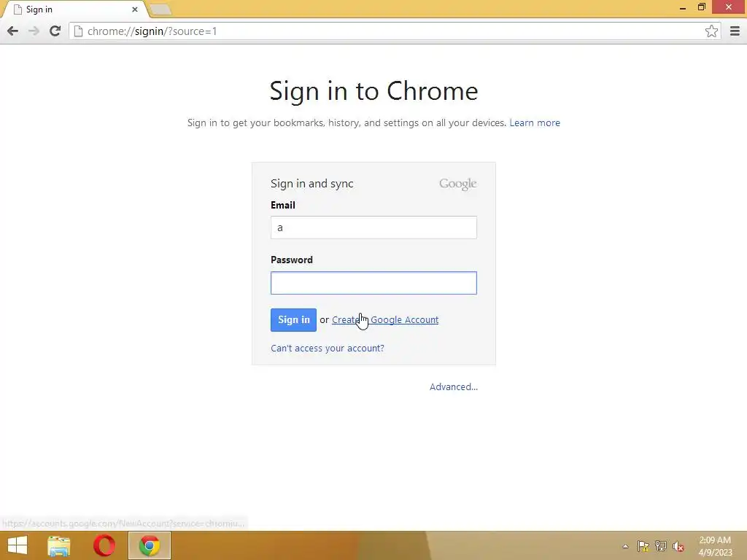Bookmark this page with the star icon
The width and height of the screenshot is (747, 560).
[x=711, y=31]
